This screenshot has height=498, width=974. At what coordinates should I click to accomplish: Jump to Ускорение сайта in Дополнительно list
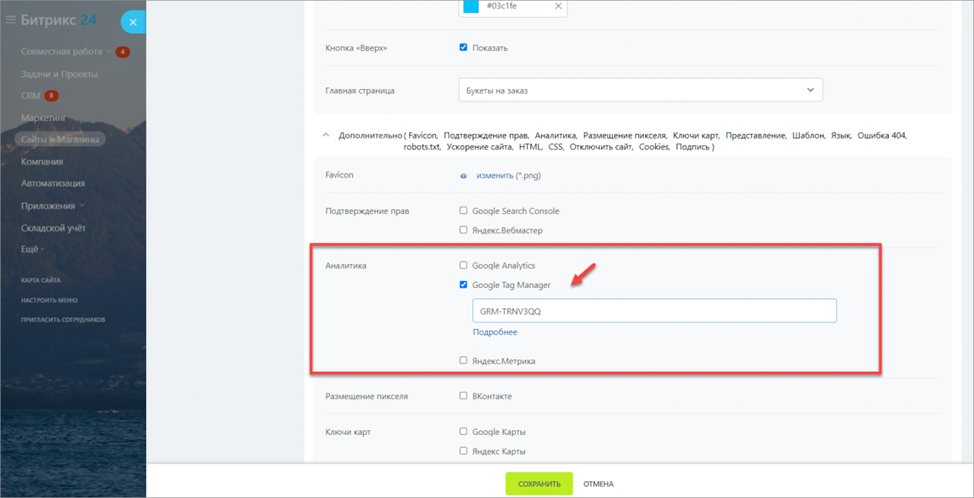coord(478,147)
